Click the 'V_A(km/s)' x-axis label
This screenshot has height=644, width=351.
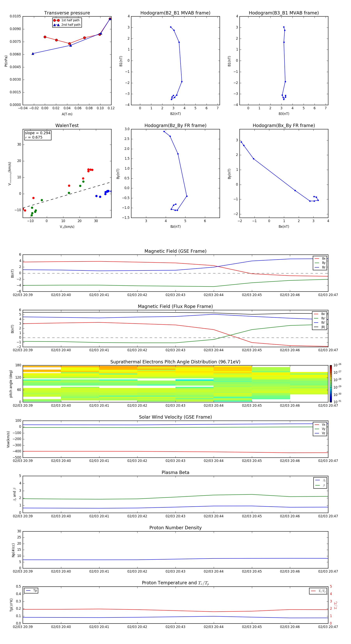[x=67, y=227]
